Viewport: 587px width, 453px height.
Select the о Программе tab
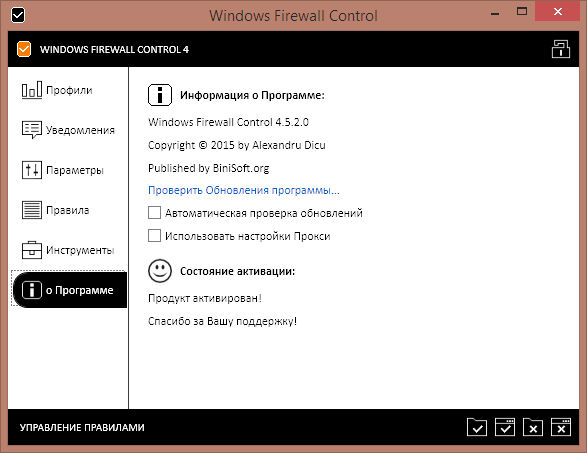(x=70, y=290)
